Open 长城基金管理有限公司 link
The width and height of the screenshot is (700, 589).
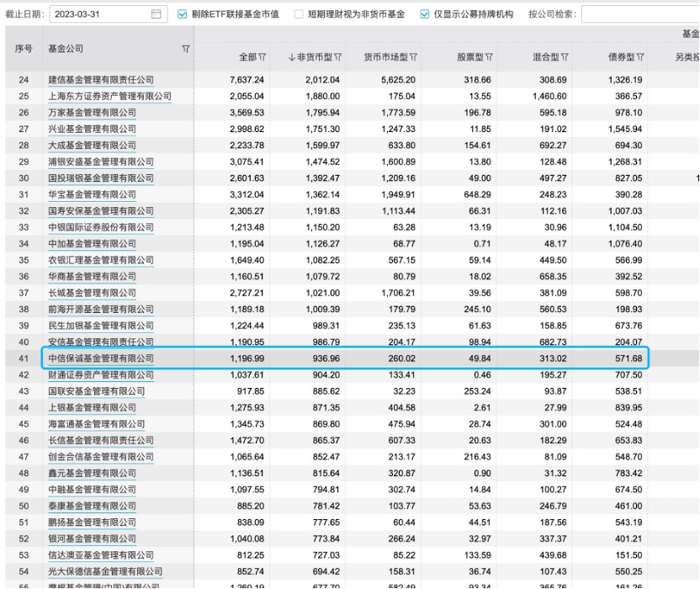click(x=92, y=293)
